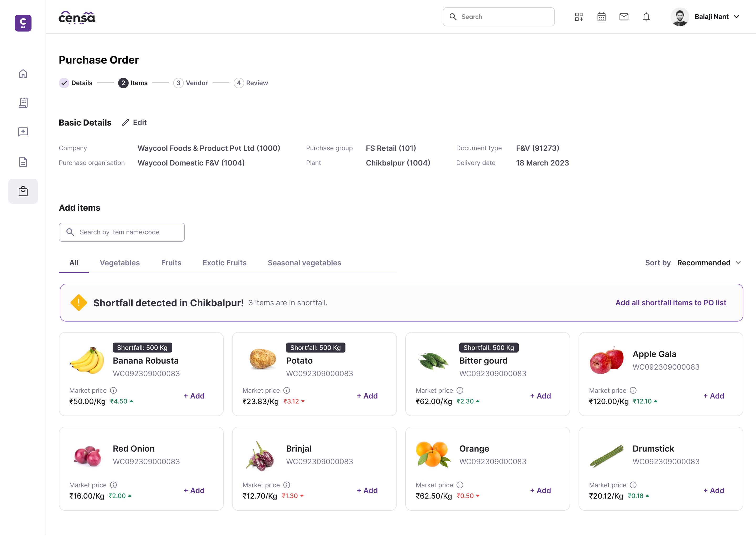Click the sparkle chat icon in sidebar
The height and width of the screenshot is (538, 756).
(x=23, y=132)
